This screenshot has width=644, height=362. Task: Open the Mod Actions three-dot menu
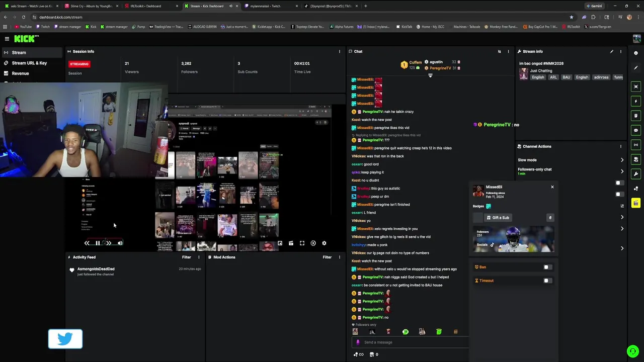[x=340, y=257]
